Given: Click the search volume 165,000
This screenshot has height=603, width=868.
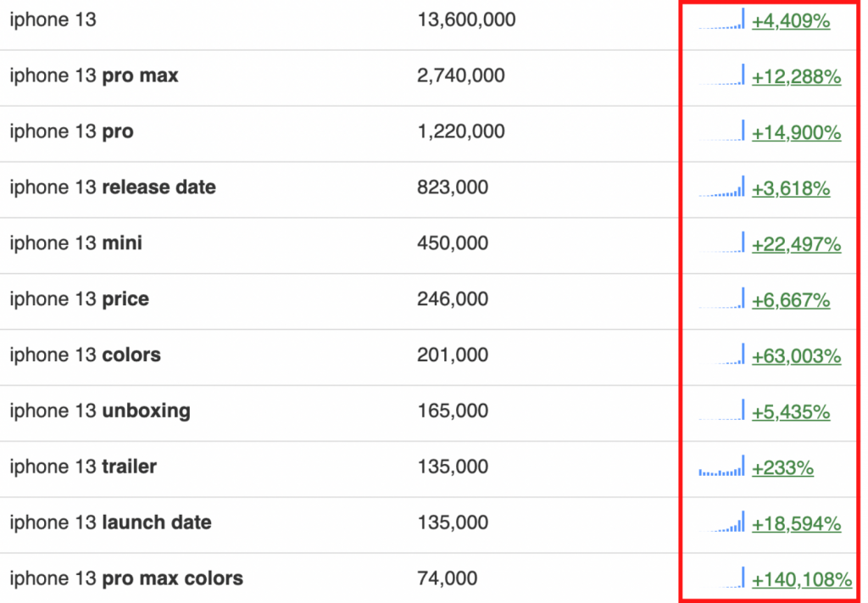Looking at the screenshot, I should (453, 412).
